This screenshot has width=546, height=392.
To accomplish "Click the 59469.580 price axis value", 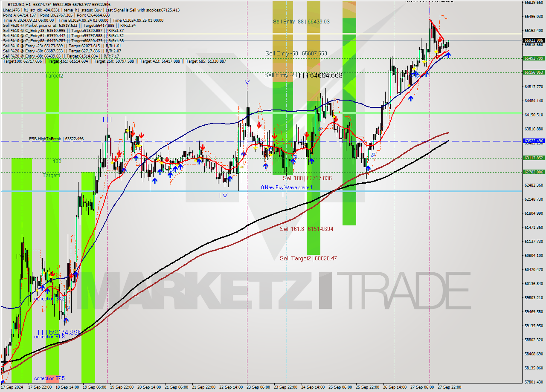I will coord(533,311).
